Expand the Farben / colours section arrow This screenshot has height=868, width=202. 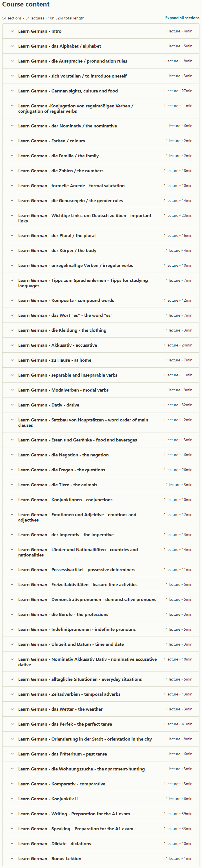12,141
